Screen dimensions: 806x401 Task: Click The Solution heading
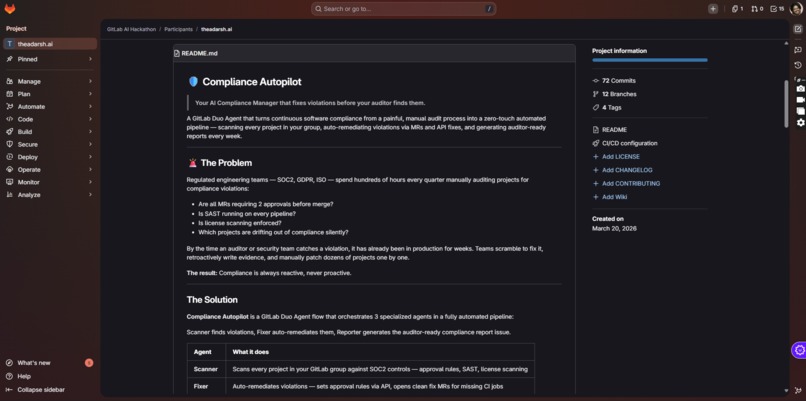212,300
